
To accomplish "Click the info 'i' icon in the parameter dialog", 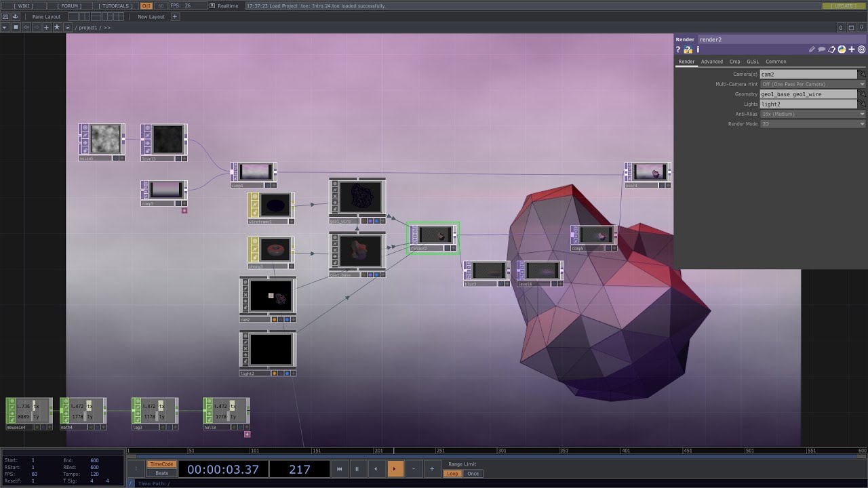I will (x=698, y=49).
